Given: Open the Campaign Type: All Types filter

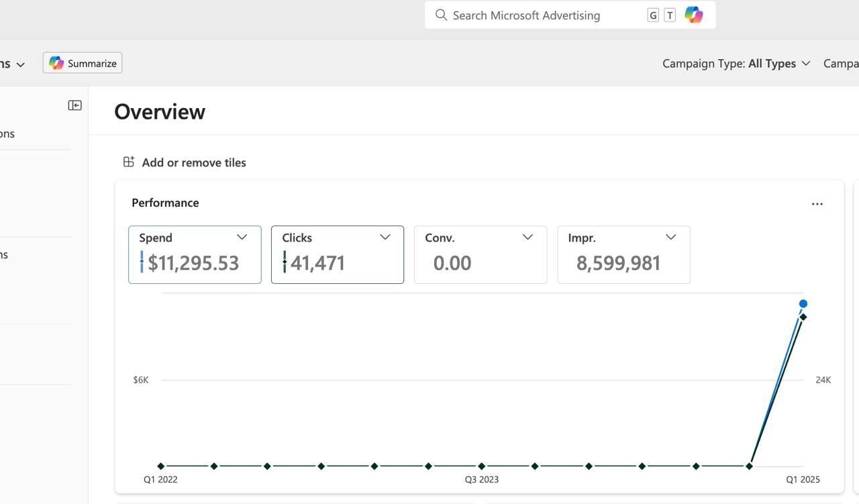Looking at the screenshot, I should click(736, 63).
